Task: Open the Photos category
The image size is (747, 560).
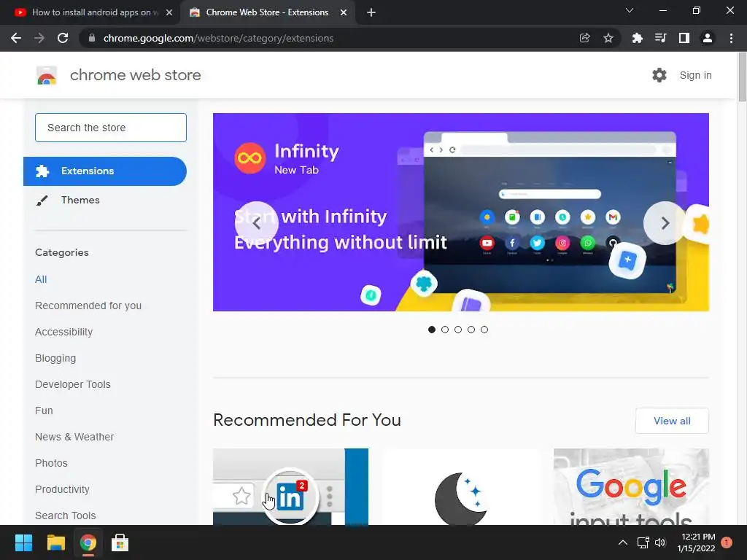Action: coord(52,463)
